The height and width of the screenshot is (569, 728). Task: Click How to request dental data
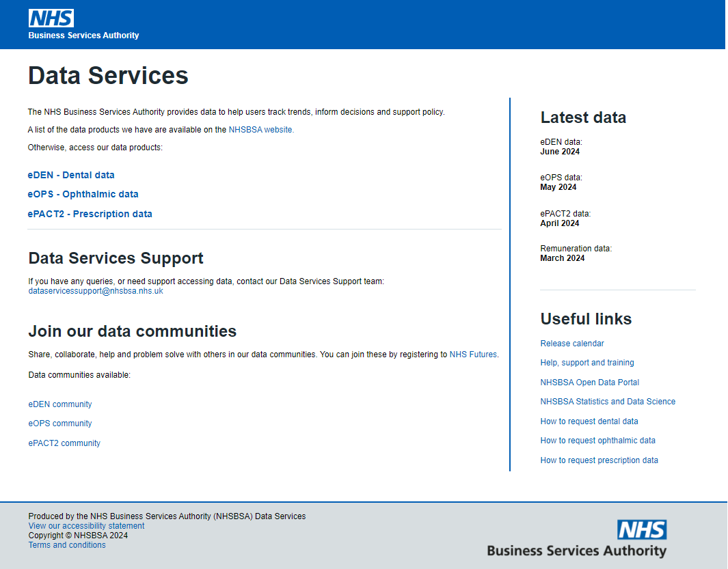pyautogui.click(x=589, y=421)
